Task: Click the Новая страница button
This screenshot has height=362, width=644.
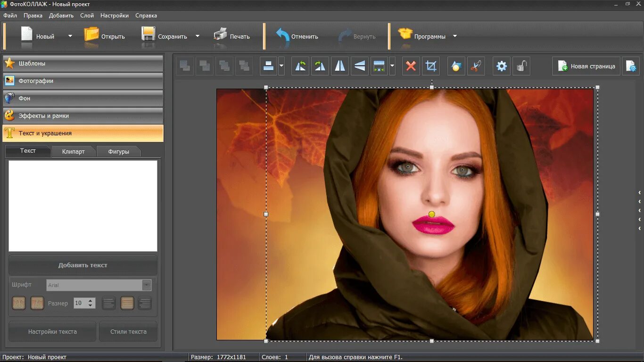Action: click(x=586, y=66)
